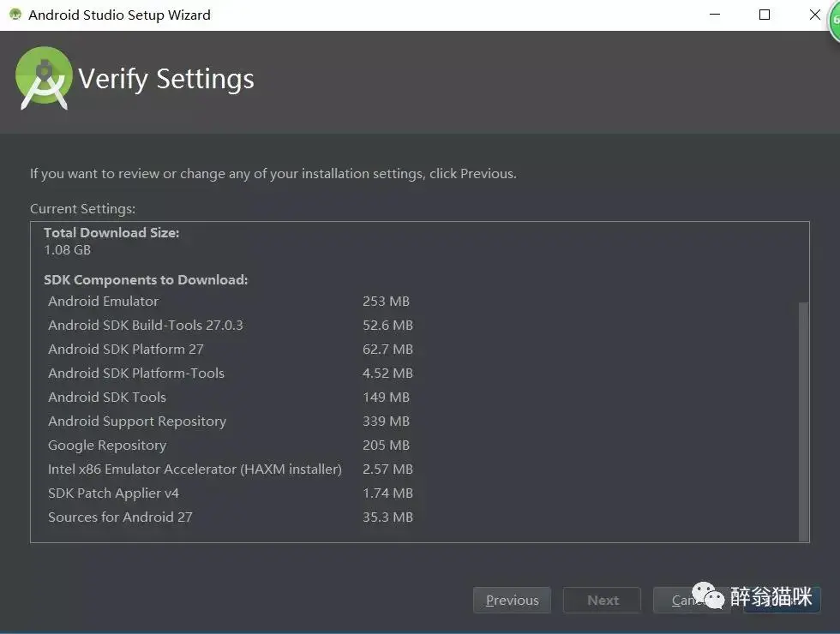
Task: Click the SDK Components to Download heading
Action: (x=146, y=280)
